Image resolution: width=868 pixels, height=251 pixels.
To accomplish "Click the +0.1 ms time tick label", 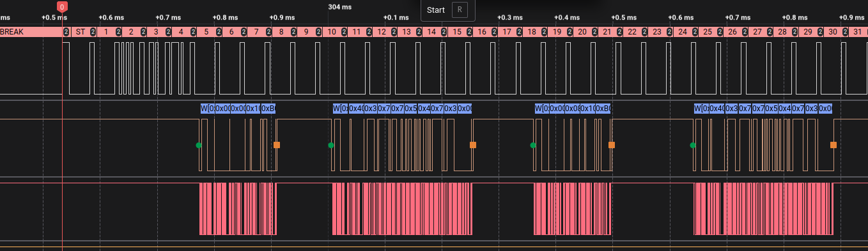I will click(396, 17).
